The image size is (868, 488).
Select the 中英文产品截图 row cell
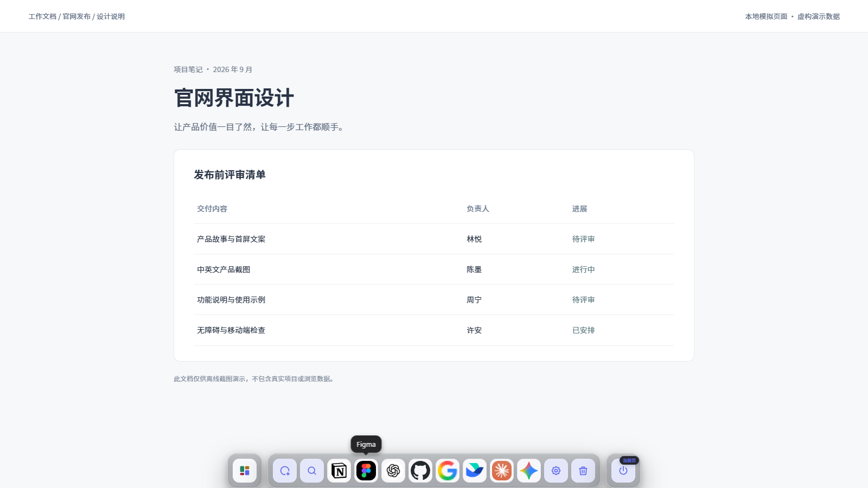tap(224, 269)
